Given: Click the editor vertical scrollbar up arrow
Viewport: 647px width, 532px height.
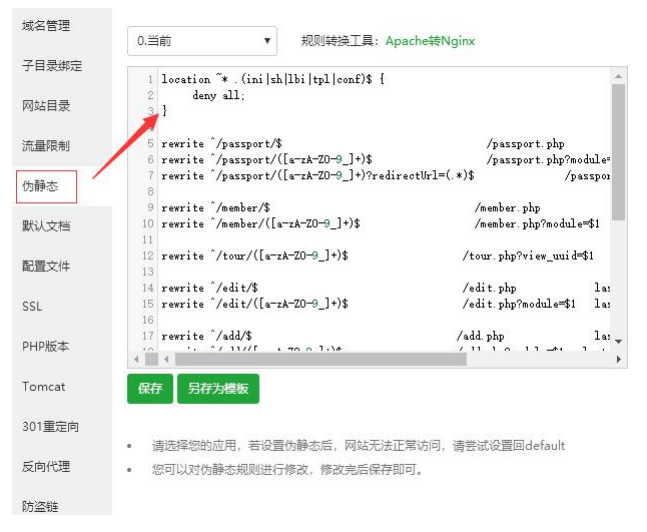Looking at the screenshot, I should pyautogui.click(x=618, y=76).
